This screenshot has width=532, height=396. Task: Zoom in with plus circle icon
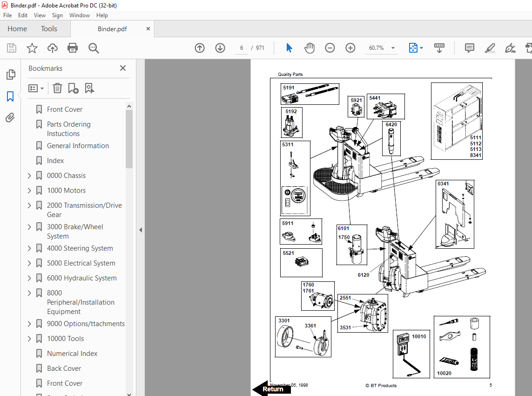pyautogui.click(x=350, y=48)
